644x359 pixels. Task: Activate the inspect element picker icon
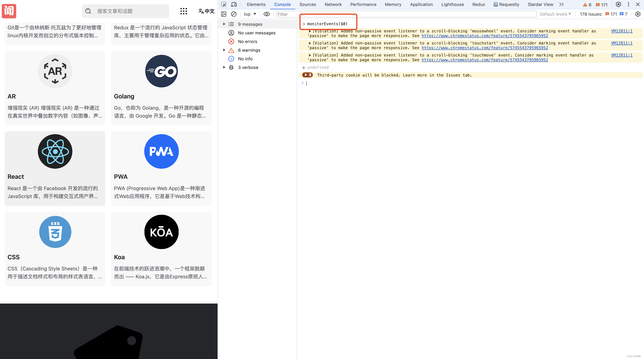pyautogui.click(x=224, y=5)
